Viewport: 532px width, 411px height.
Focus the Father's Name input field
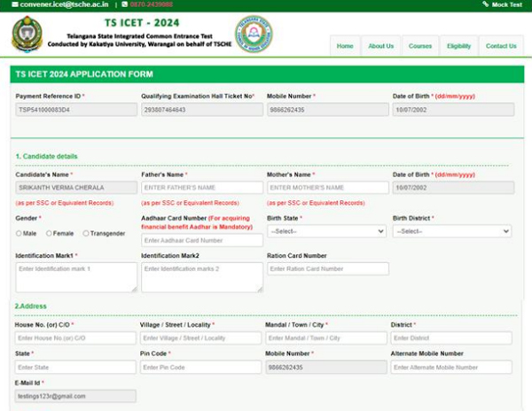click(x=202, y=188)
